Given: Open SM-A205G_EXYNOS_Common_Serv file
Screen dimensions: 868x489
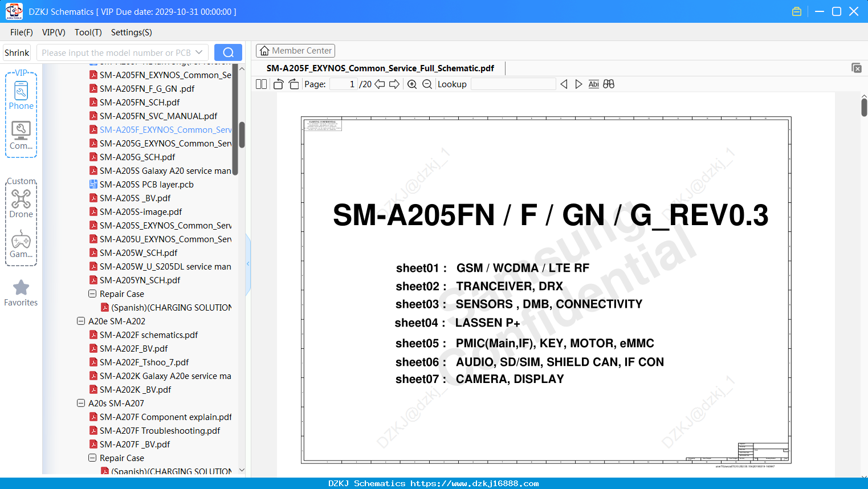Looking at the screenshot, I should [x=160, y=144].
